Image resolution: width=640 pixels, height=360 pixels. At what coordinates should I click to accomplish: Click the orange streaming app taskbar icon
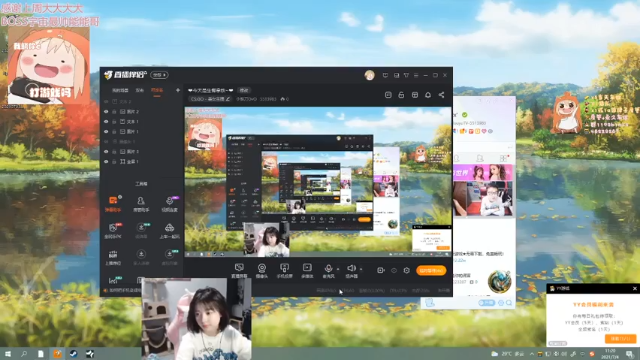coord(57,354)
